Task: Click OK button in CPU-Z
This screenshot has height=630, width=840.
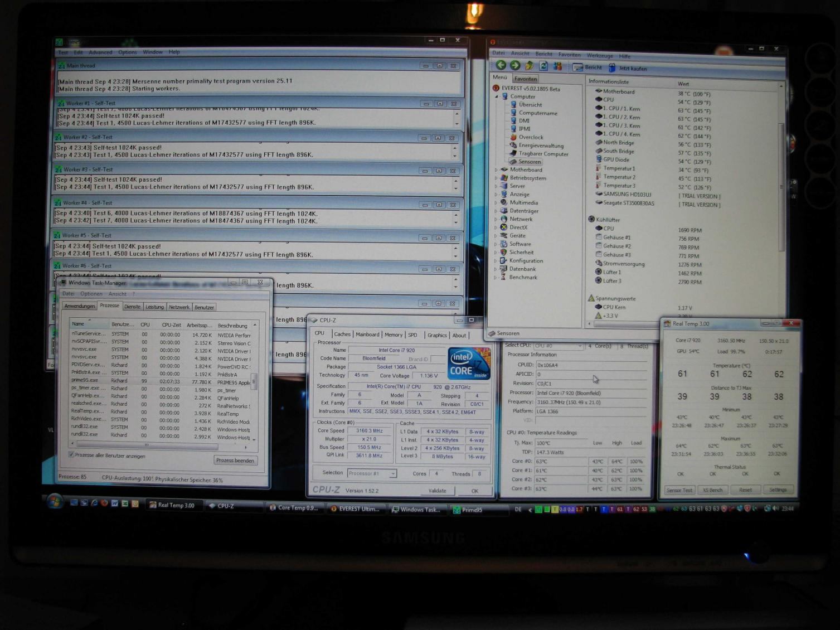Action: [x=474, y=491]
